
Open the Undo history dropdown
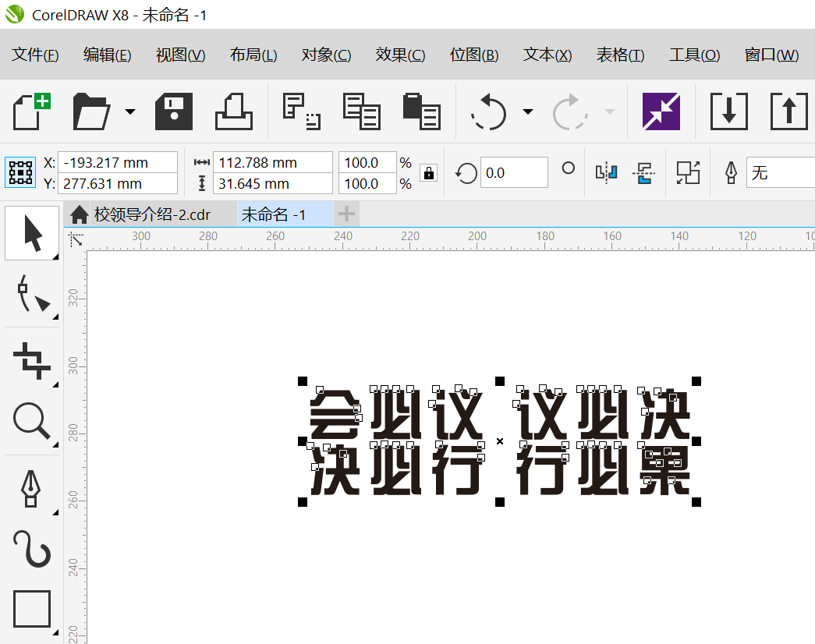(528, 111)
